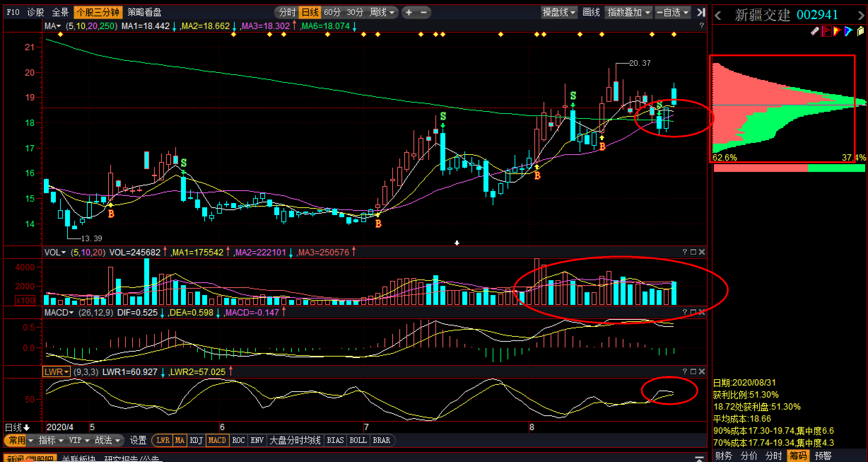Viewport: 868px width, 462px height.
Task: Click the last yellow diamond info marker
Action: [x=674, y=34]
